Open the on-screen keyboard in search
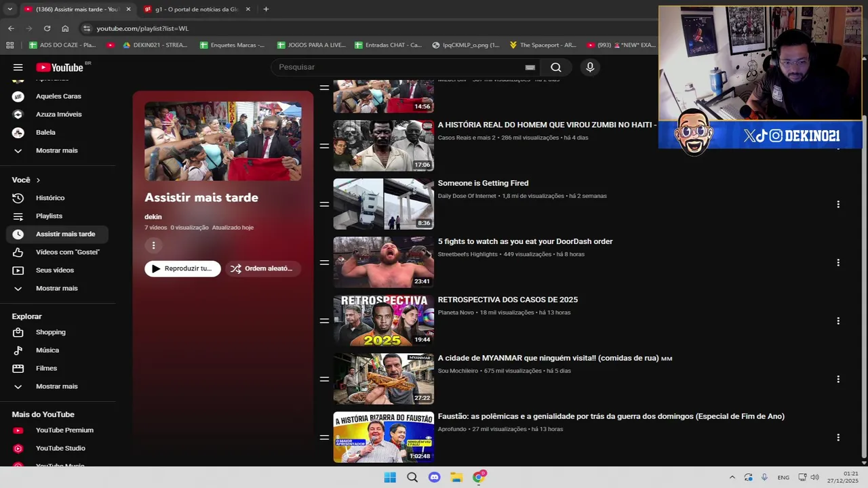 pos(530,67)
